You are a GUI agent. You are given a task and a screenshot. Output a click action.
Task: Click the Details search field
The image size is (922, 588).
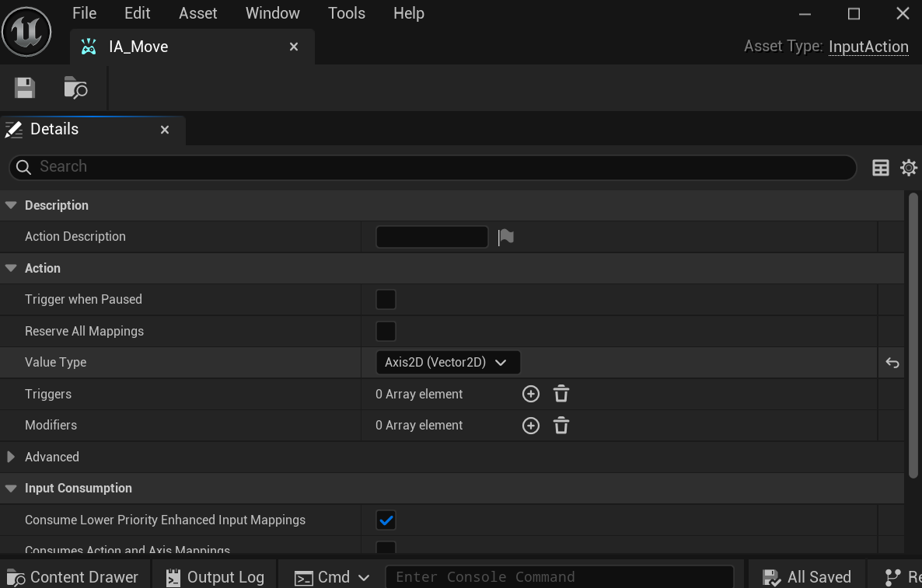[x=433, y=168]
